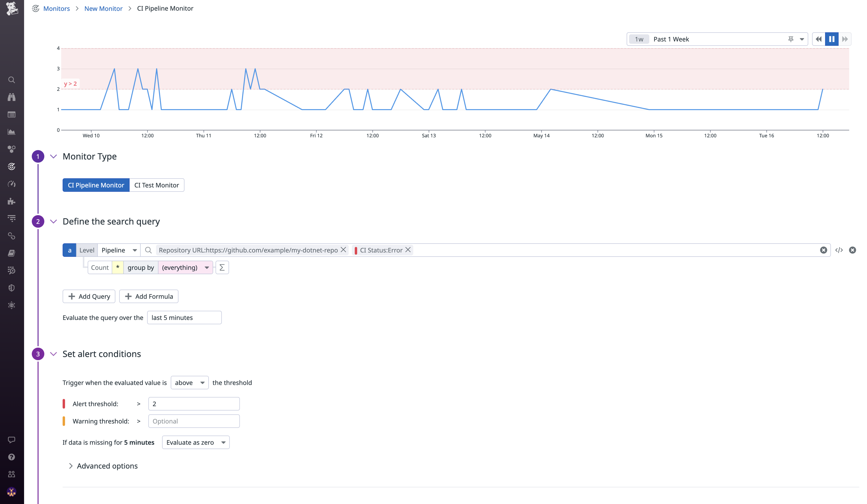Switch to CI Test Monitor type
This screenshot has width=867, height=504.
(x=157, y=185)
